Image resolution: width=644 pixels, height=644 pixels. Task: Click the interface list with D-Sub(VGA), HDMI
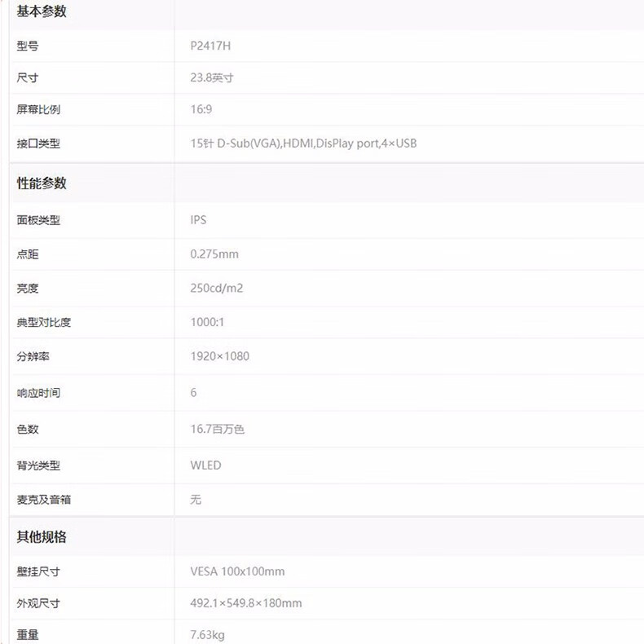[303, 143]
